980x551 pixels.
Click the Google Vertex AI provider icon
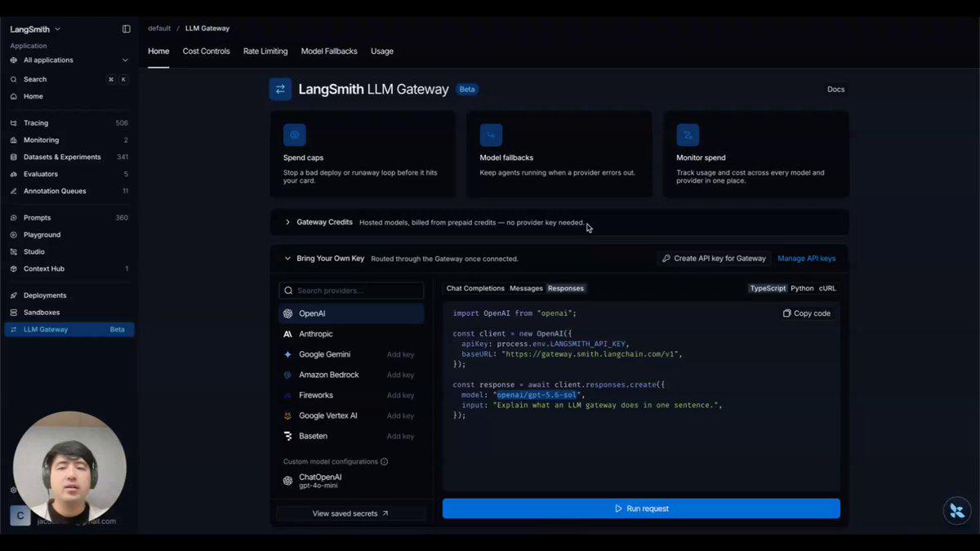[287, 415]
